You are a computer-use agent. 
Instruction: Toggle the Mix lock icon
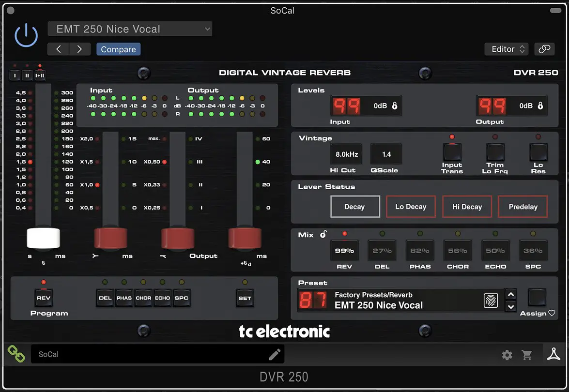coord(323,235)
